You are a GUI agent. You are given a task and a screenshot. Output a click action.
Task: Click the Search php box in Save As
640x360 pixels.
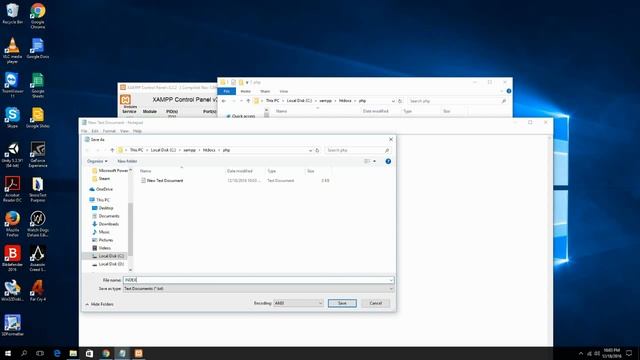pyautogui.click(x=358, y=150)
